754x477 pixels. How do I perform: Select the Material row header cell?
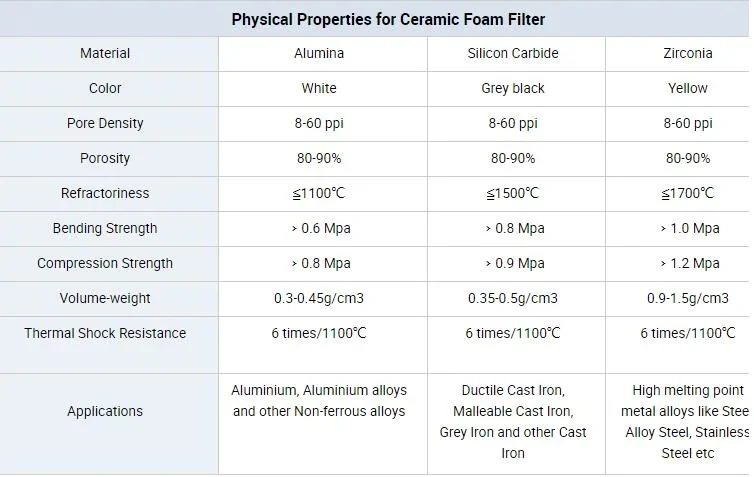tap(105, 53)
